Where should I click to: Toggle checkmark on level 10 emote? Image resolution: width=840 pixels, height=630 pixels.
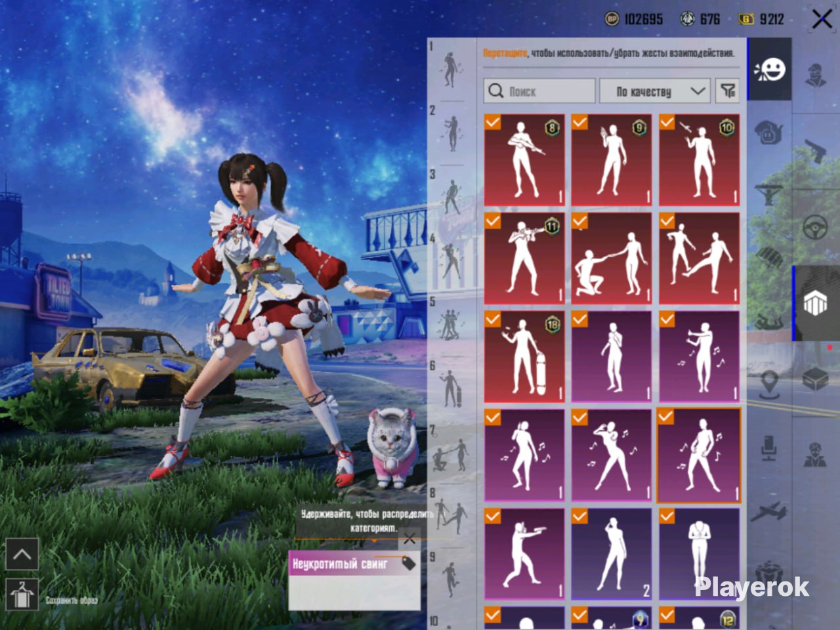(667, 122)
